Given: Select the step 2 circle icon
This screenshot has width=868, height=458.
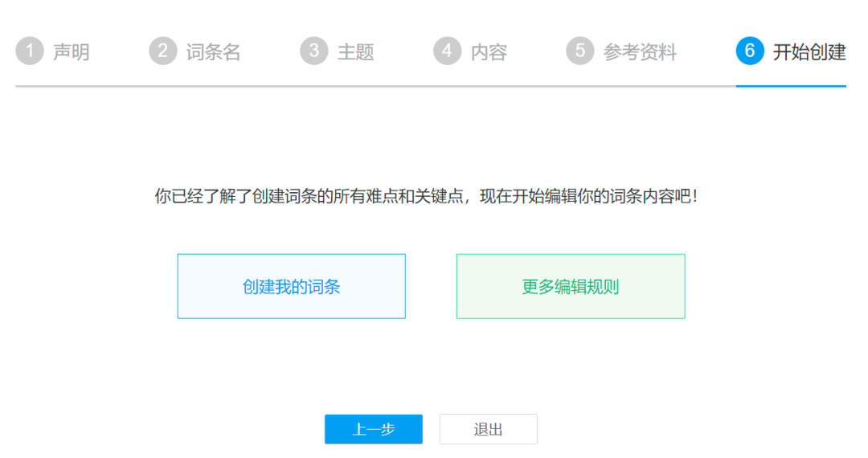Looking at the screenshot, I should coord(162,51).
